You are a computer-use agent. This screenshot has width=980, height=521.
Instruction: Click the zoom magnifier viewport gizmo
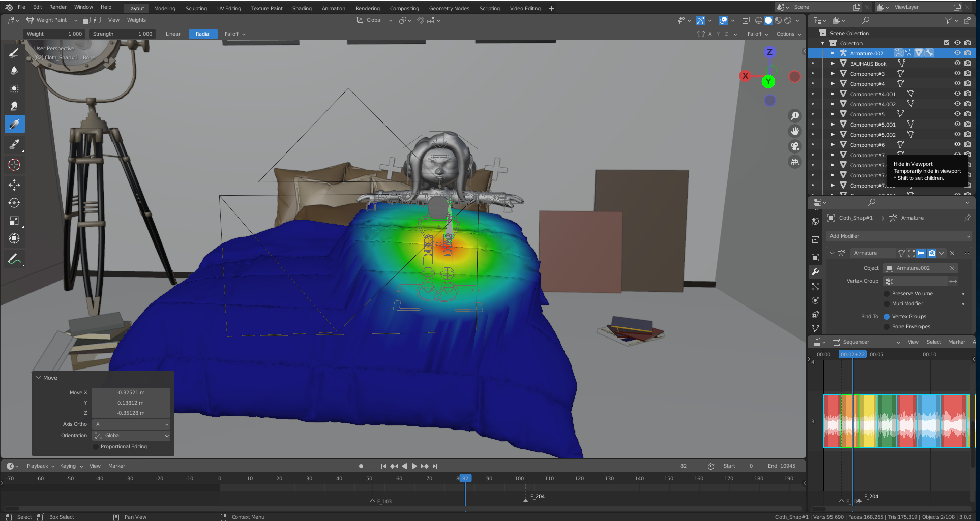coord(794,116)
